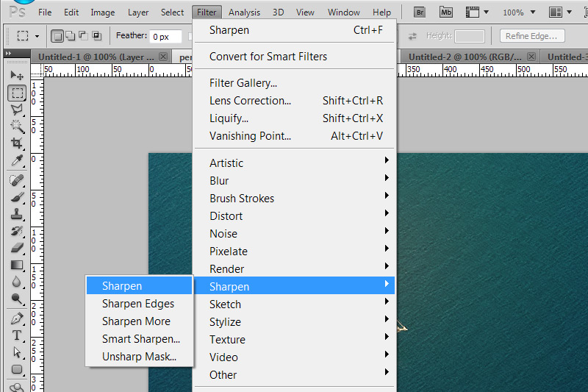Select the Rectangular Marquee tool
588x392 pixels.
coord(17,93)
